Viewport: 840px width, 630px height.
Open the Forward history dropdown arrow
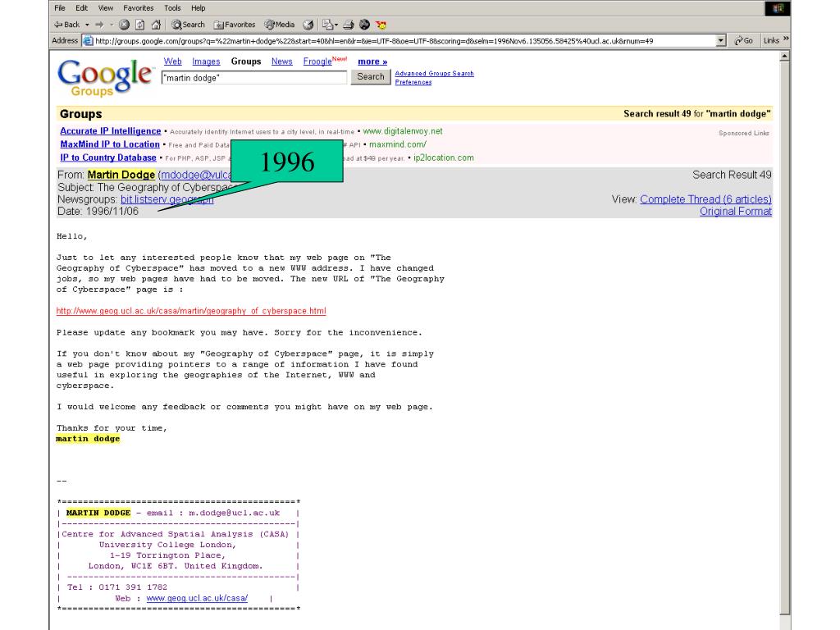tap(112, 25)
